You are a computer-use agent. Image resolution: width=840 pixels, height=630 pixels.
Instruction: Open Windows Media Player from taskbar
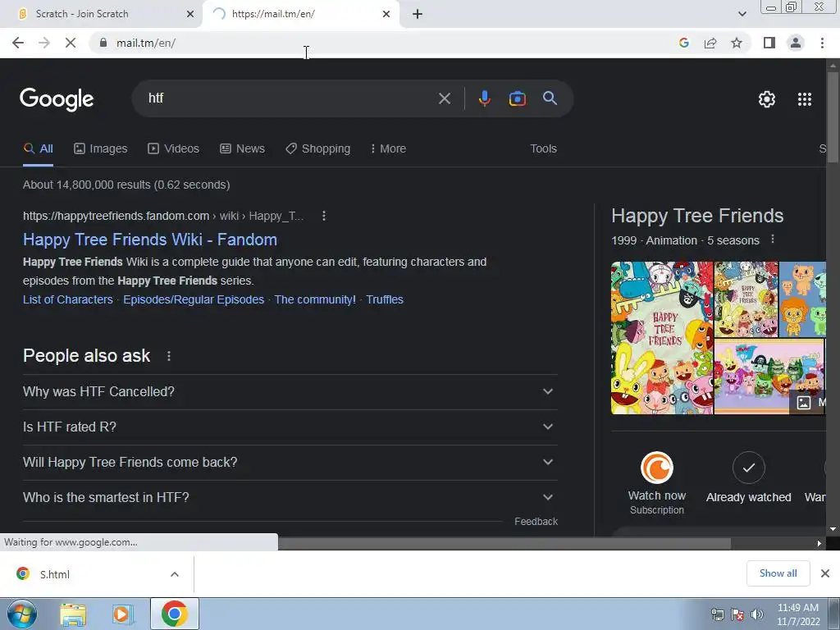[x=123, y=614]
